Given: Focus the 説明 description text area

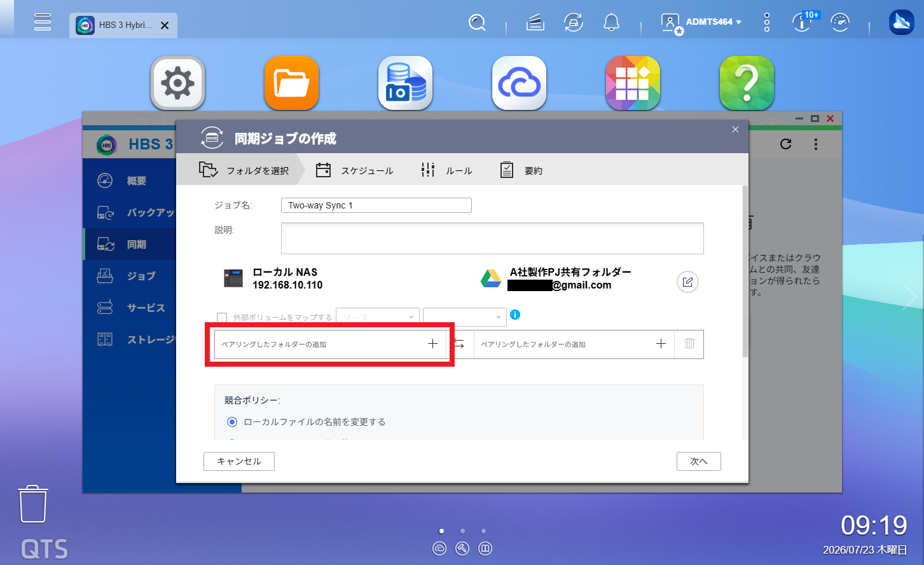Looking at the screenshot, I should coord(492,238).
